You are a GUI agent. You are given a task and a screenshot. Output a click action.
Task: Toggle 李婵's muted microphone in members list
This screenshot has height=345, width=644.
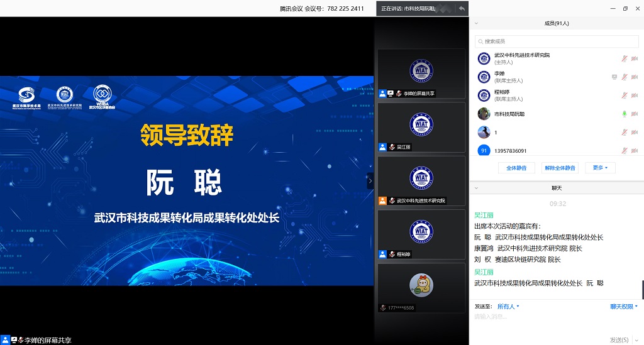click(x=625, y=77)
